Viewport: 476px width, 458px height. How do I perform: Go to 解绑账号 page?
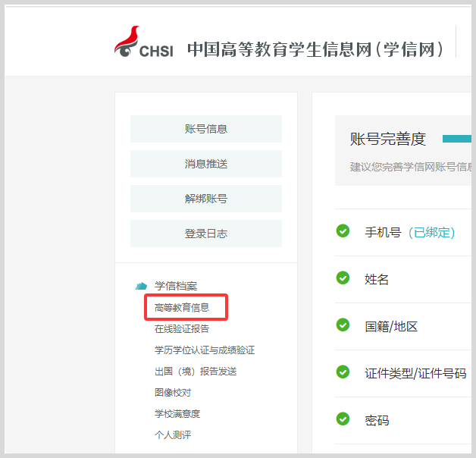(206, 199)
